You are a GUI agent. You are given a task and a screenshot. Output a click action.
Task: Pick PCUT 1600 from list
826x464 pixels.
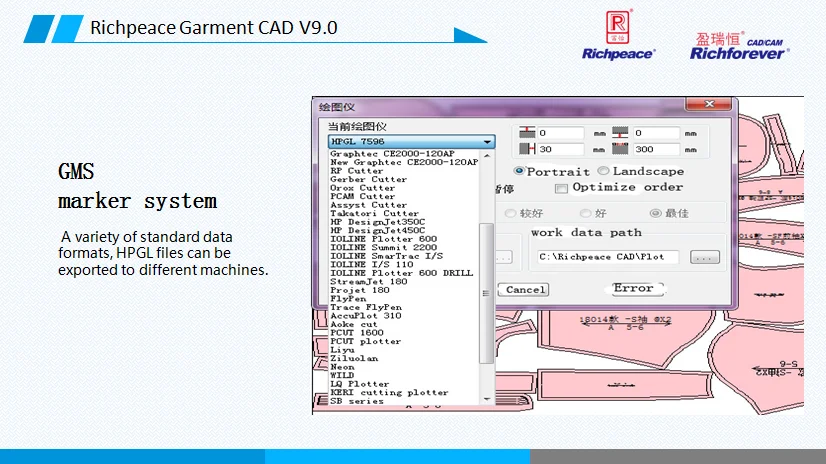(x=357, y=333)
